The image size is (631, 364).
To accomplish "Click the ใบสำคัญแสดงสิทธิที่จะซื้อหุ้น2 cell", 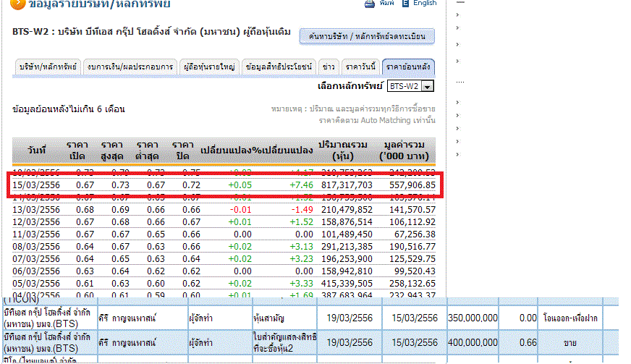I will pyautogui.click(x=284, y=343).
